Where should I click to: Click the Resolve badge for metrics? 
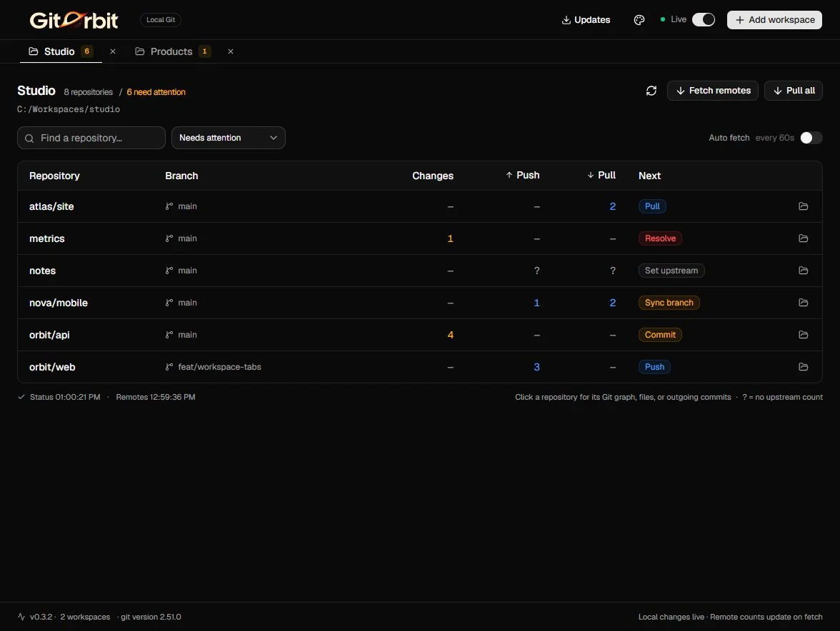pyautogui.click(x=660, y=238)
